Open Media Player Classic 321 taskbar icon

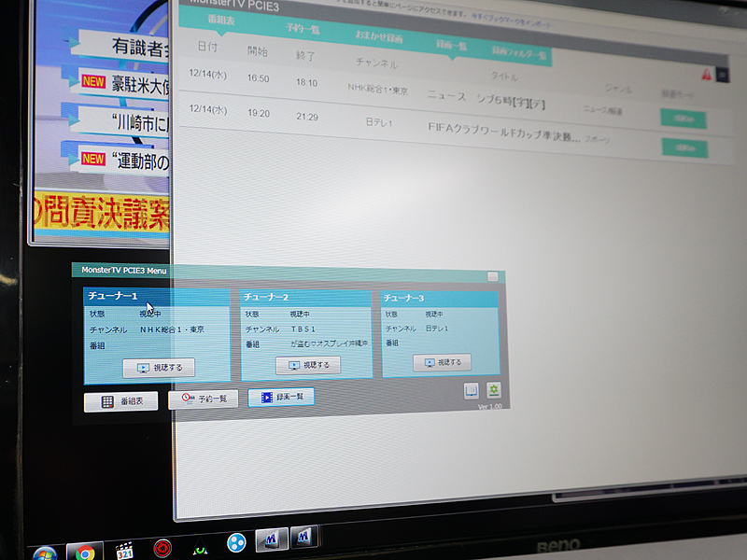(x=125, y=551)
